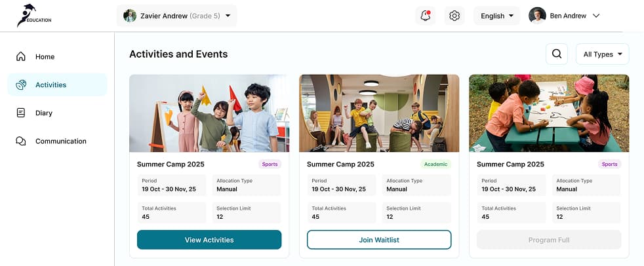Open the English language dropdown
This screenshot has width=644, height=266.
(x=496, y=16)
